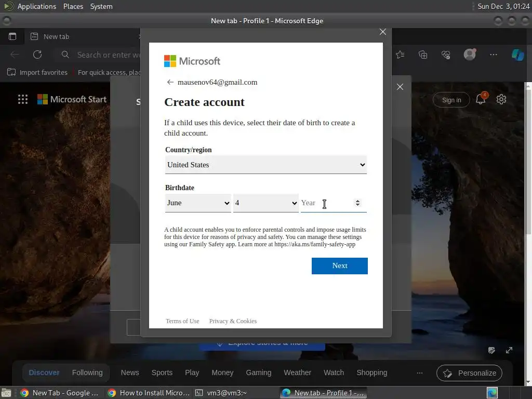Click the Edge back navigation arrow
The image size is (532, 399).
tap(15, 55)
